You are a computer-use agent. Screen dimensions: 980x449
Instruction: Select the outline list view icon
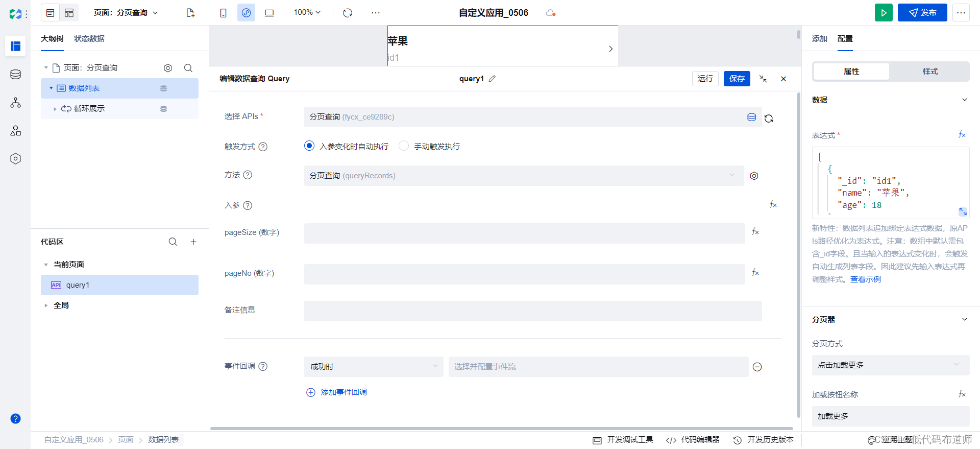click(x=50, y=13)
